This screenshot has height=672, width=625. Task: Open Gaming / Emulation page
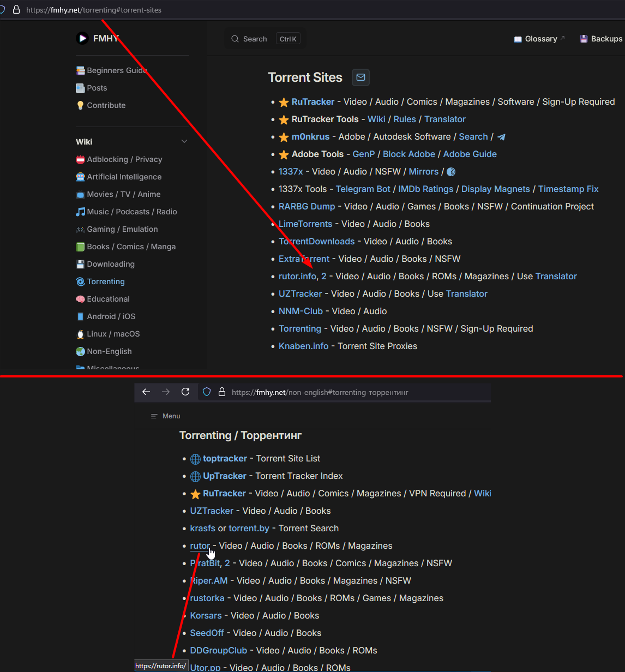117,229
